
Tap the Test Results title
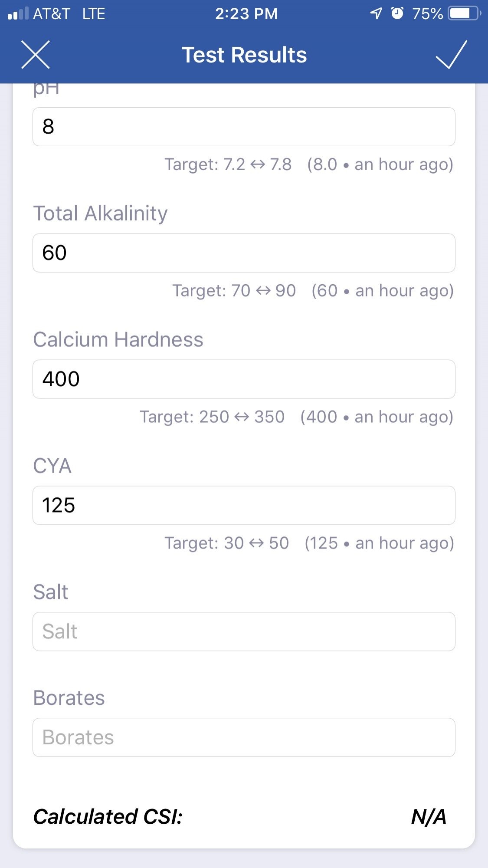244,55
